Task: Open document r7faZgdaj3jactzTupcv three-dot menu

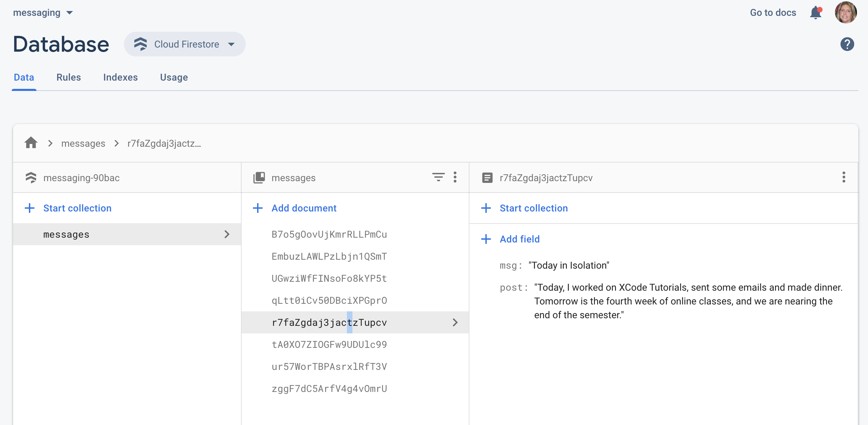Action: pyautogui.click(x=844, y=177)
